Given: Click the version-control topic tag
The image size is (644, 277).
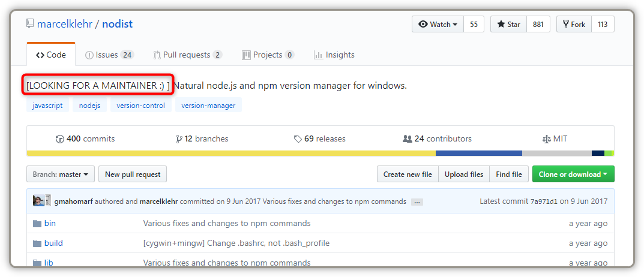Looking at the screenshot, I should point(141,106).
